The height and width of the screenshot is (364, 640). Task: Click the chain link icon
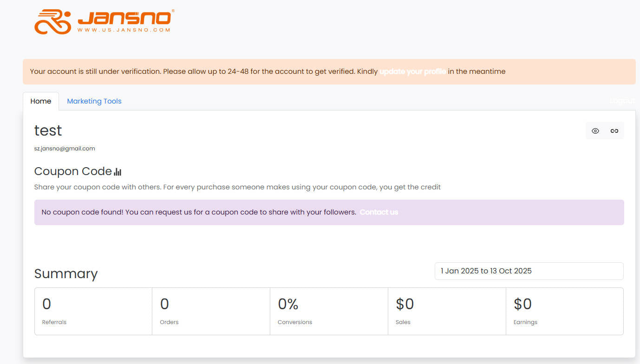[x=614, y=131]
